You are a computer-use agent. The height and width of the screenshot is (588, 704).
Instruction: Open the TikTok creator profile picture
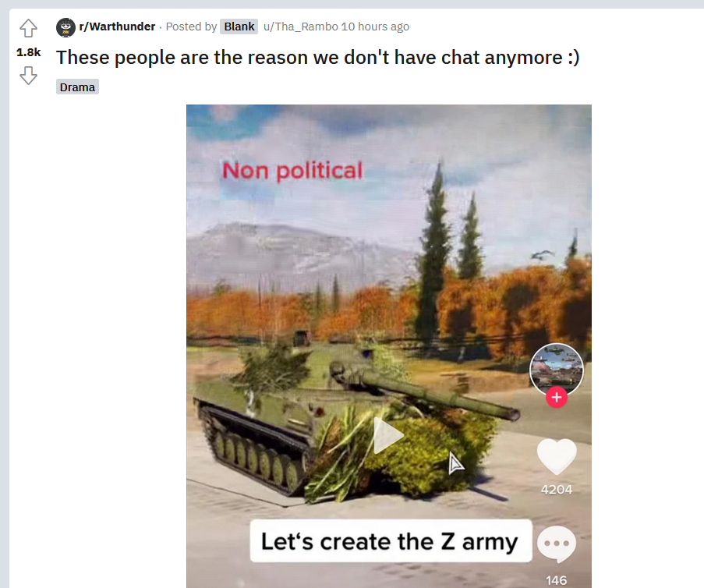tap(557, 369)
